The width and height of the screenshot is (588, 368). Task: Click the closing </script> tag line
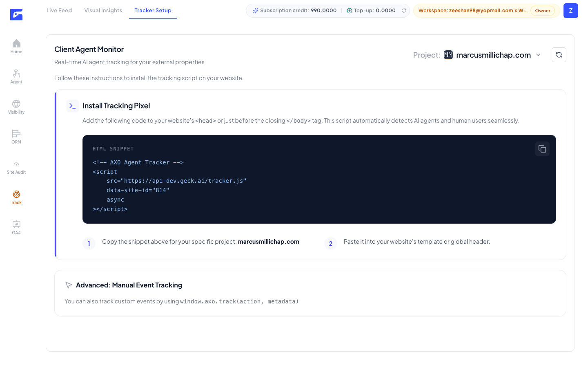point(110,209)
